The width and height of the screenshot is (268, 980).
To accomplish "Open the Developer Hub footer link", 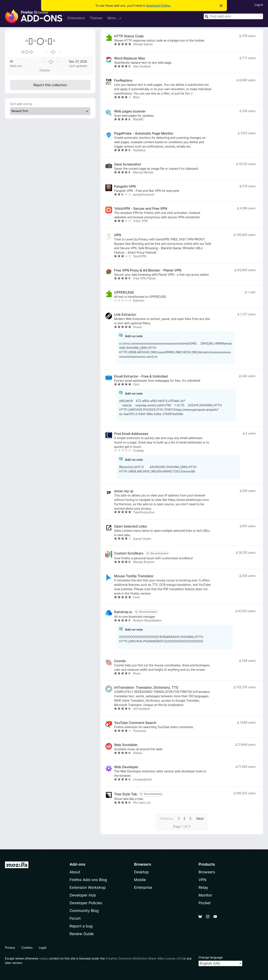I will tap(83, 895).
